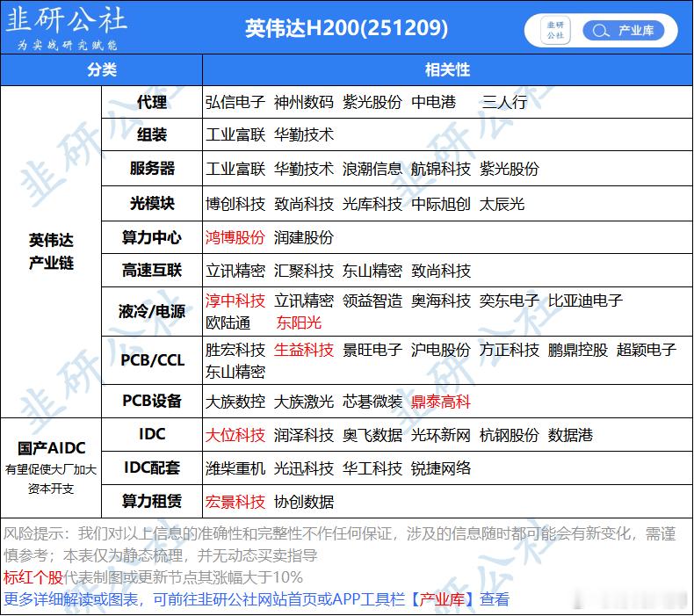Viewport: 694px width, 616px height.
Task: Click the 液冷/电源 category cell
Action: tap(152, 311)
